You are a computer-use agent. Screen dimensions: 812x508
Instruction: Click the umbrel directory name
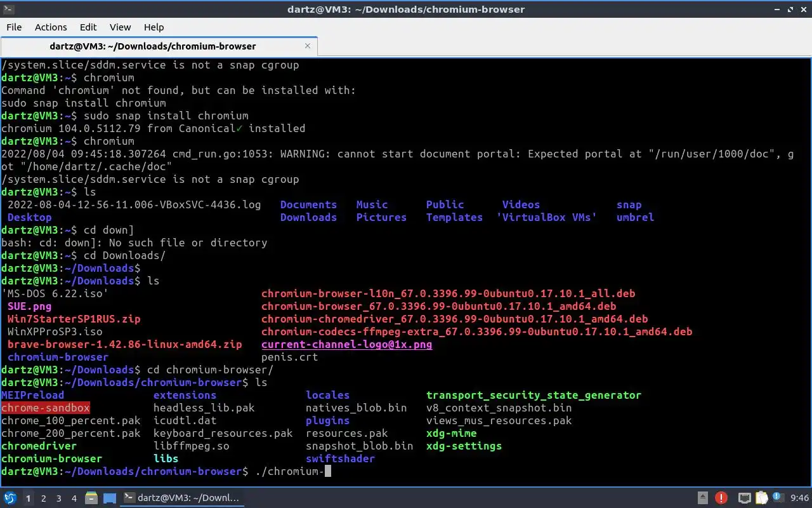click(x=636, y=217)
